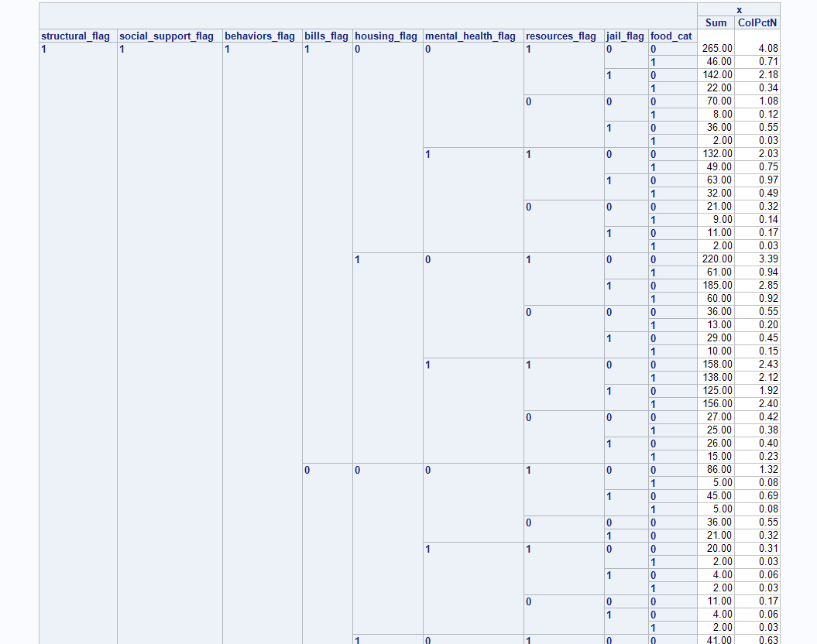Select the jail_flag column header
The image size is (817, 644).
point(626,36)
